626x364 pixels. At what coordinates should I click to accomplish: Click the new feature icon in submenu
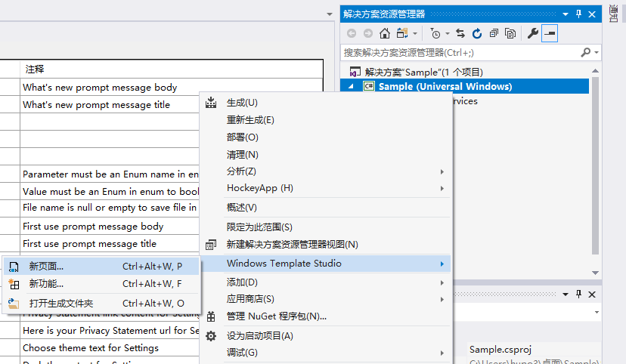(14, 284)
